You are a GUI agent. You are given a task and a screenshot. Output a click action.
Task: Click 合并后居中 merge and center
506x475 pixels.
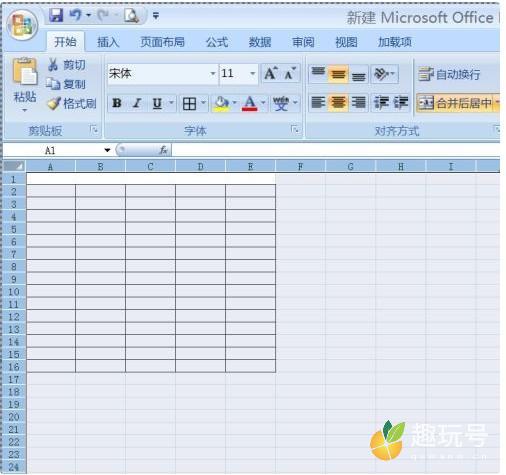[x=455, y=103]
